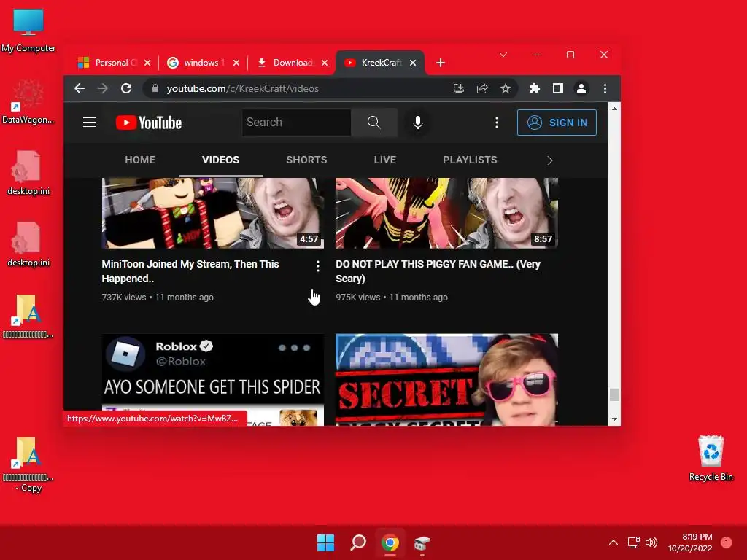
Task: Click Chrome icon in taskbar
Action: pos(390,542)
